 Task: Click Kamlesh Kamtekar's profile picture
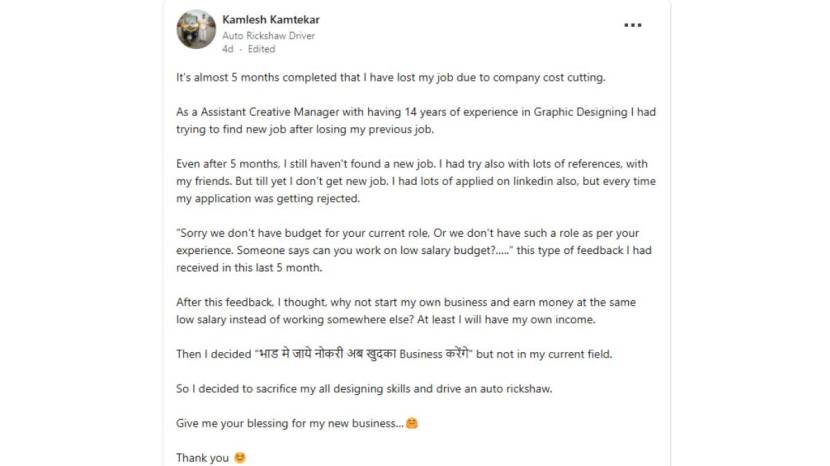[x=196, y=30]
